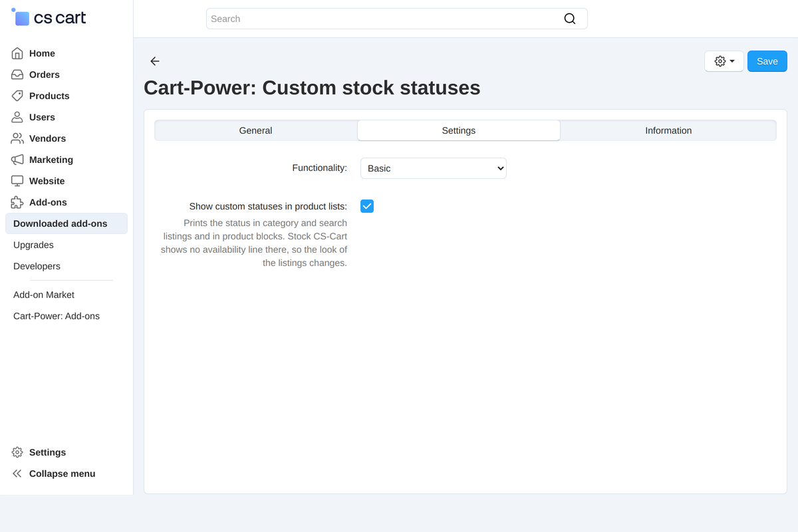Click the Home house icon
Image resolution: width=798 pixels, height=532 pixels.
[17, 53]
